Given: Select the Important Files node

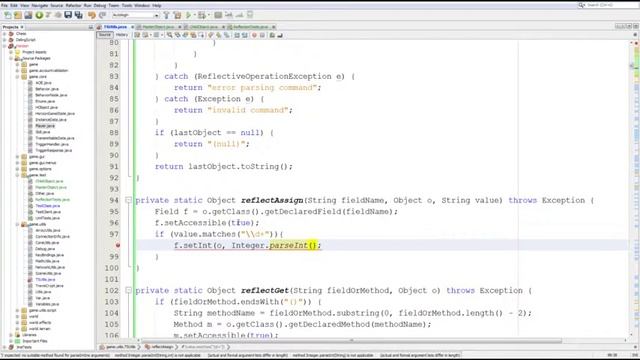Looking at the screenshot, I should tap(35, 341).
